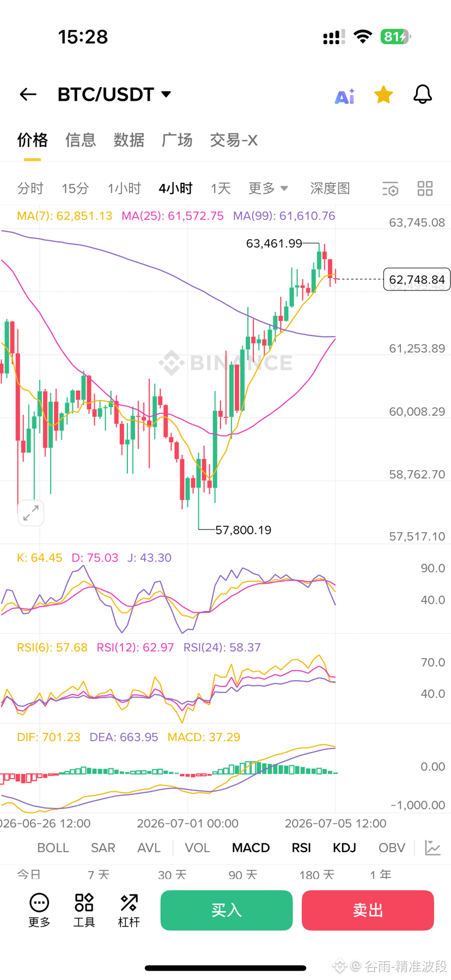Toggle the BOLL indicator on
Image resolution: width=451 pixels, height=980 pixels.
point(53,848)
